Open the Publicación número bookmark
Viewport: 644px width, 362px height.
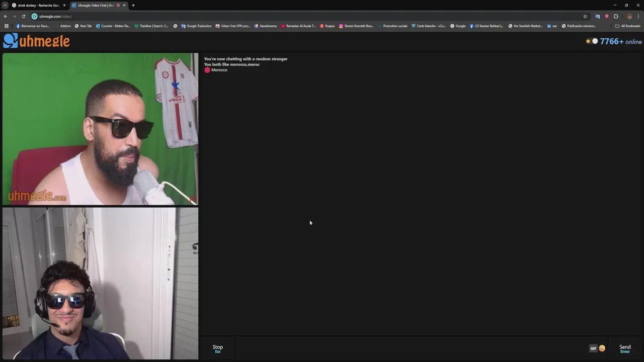pyautogui.click(x=579, y=26)
